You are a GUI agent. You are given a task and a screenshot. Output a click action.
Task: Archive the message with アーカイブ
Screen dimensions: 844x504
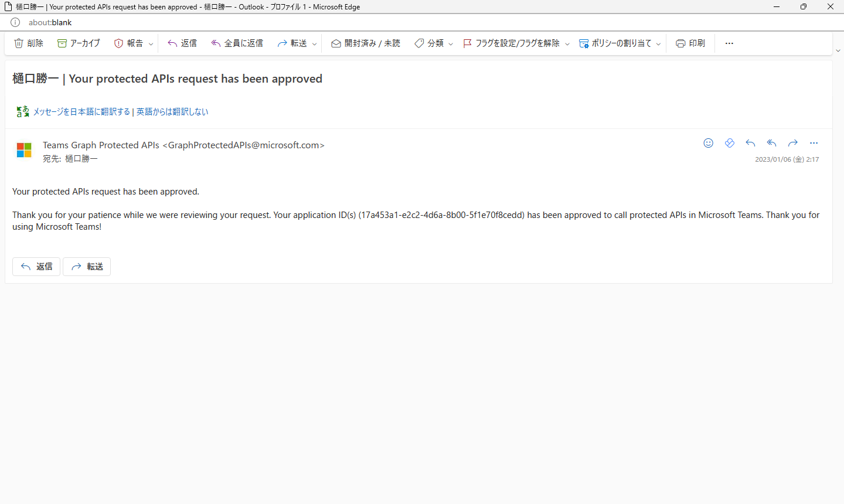pos(79,43)
